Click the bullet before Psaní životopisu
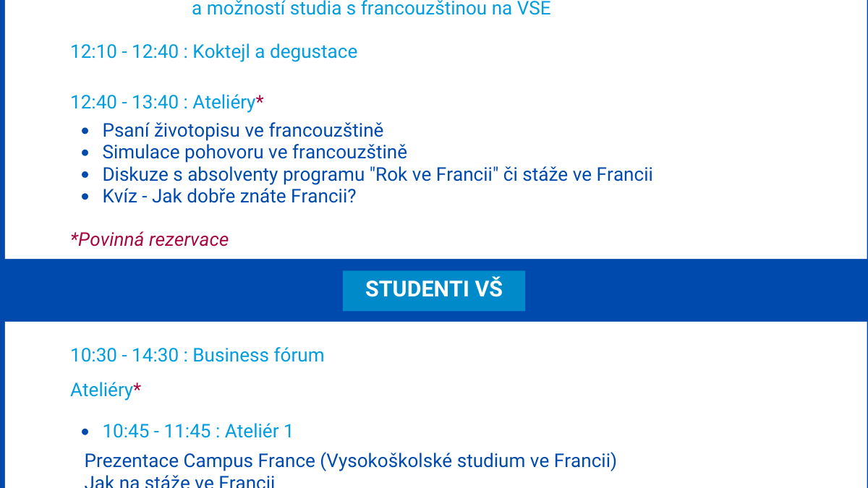 pos(85,132)
